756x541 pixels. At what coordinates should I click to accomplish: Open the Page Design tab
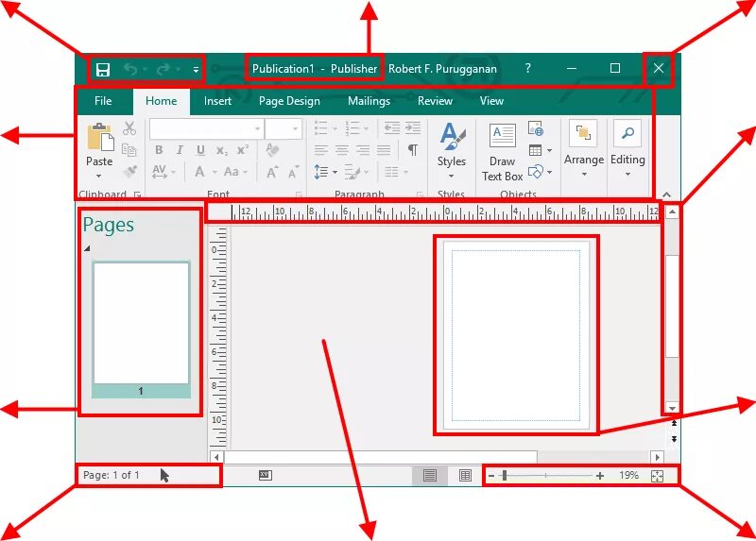pyautogui.click(x=289, y=101)
